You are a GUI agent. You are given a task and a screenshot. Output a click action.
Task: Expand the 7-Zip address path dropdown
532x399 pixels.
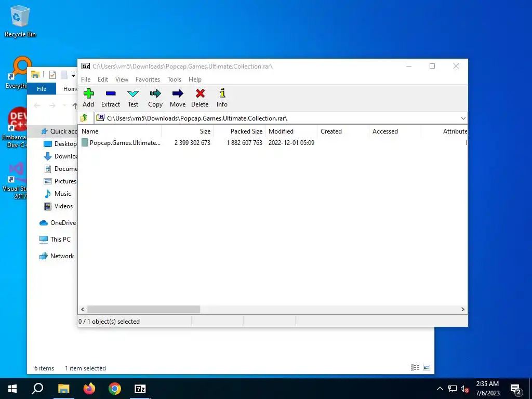463,118
